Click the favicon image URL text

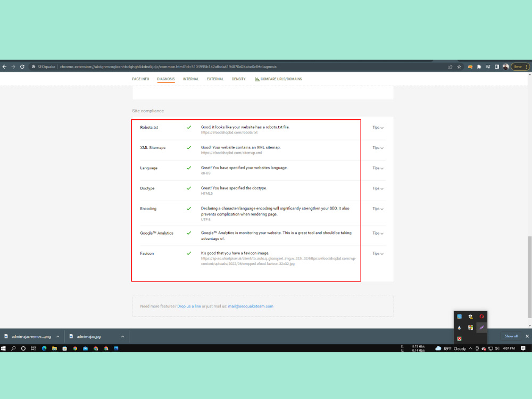click(x=278, y=261)
